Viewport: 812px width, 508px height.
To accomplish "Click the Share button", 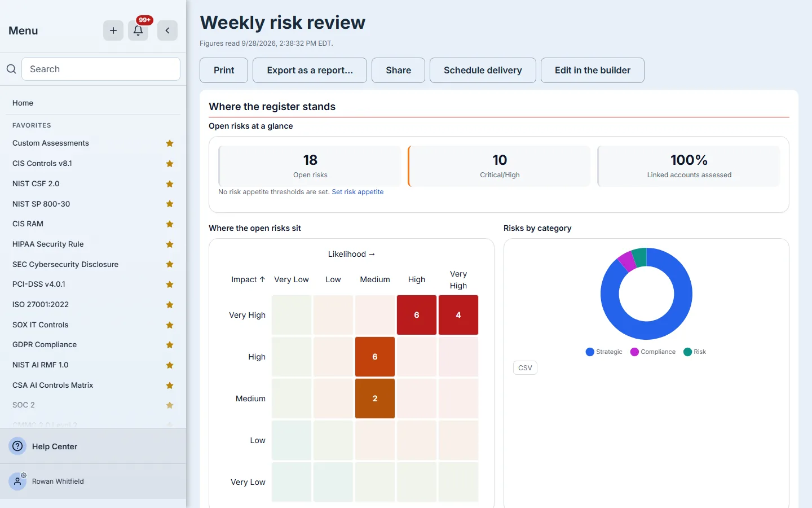I will [x=398, y=70].
